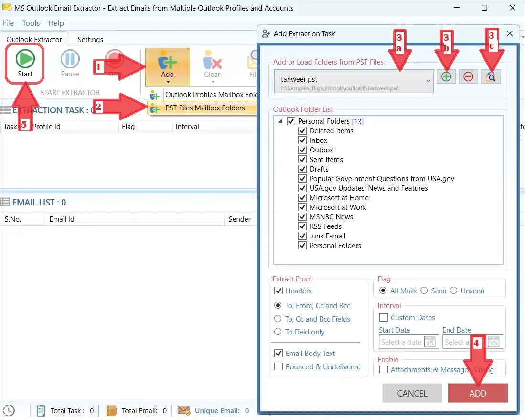The width and height of the screenshot is (525, 420).
Task: Switch to the Outlook Extractor tab
Action: [34, 40]
